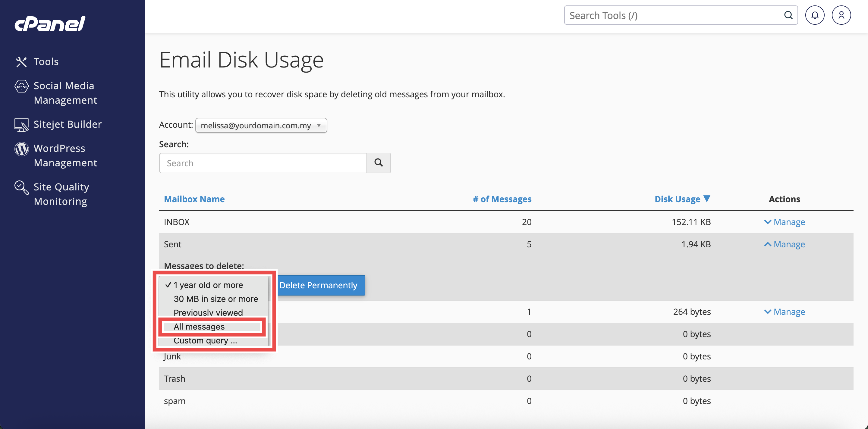Select "1 year old or more" option

coord(208,285)
